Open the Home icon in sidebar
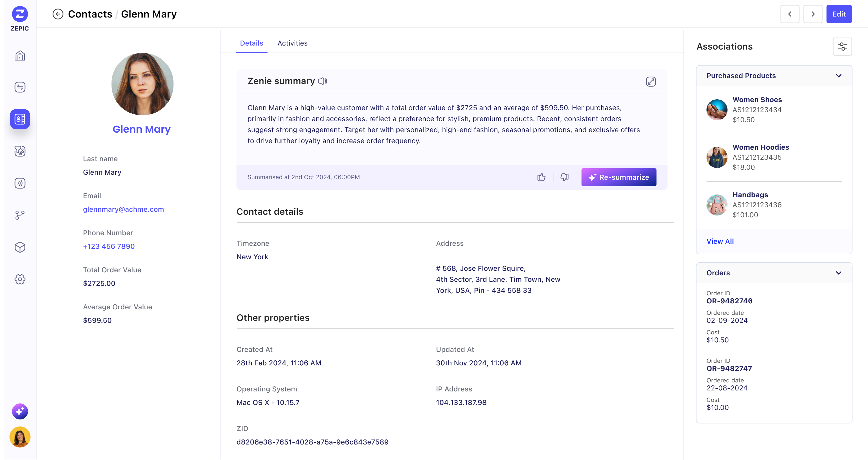 (x=20, y=56)
